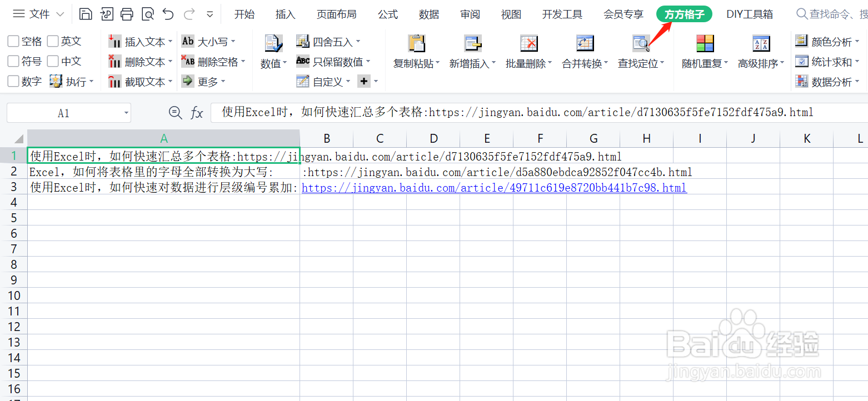Screen dimensions: 868x401
Task: Click the formula bar text field
Action: tap(539, 113)
